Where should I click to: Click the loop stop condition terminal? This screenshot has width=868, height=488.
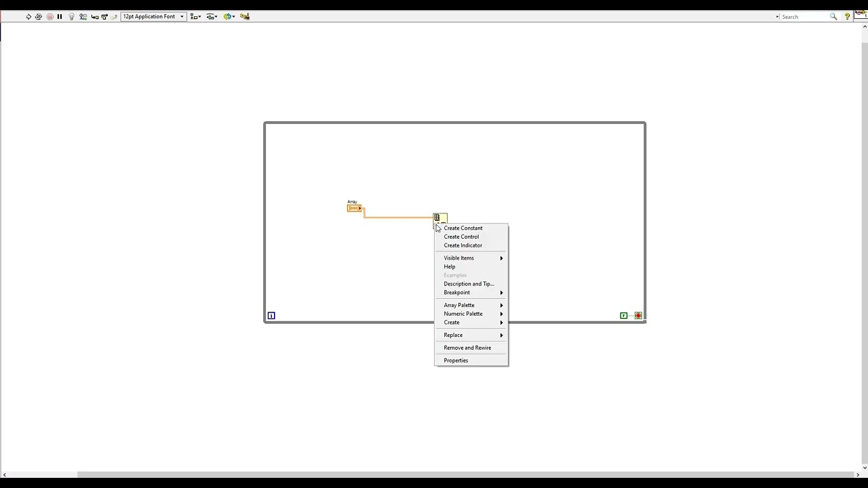[638, 315]
